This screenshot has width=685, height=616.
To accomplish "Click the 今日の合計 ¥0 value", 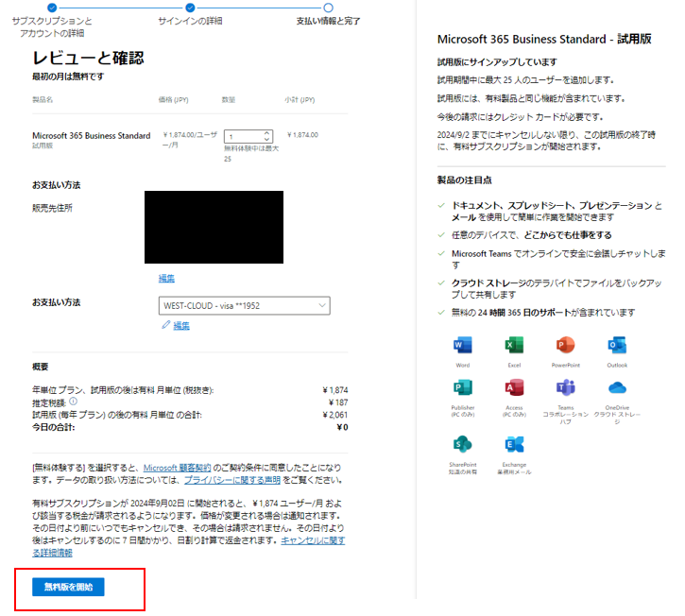I will 342,427.
